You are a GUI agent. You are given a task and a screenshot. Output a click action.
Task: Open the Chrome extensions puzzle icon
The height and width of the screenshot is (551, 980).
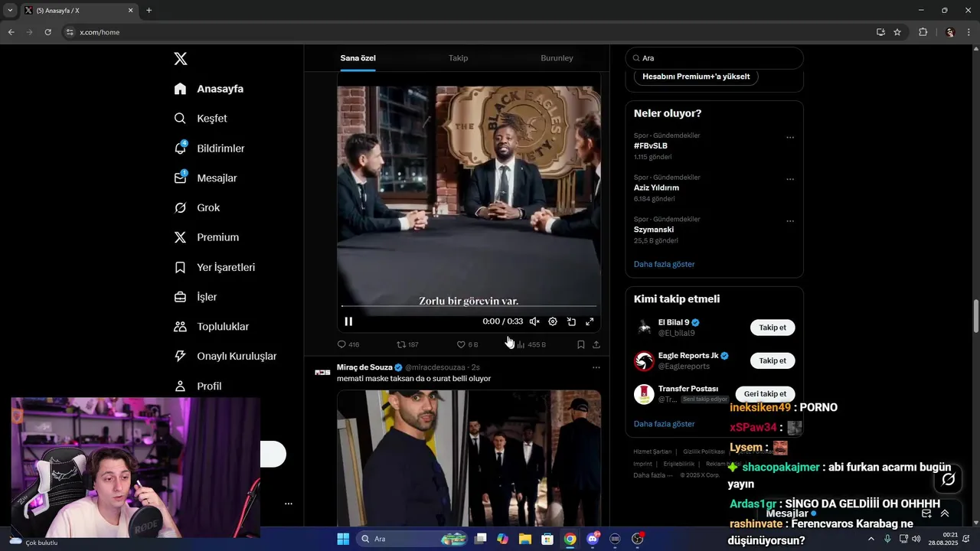pyautogui.click(x=923, y=32)
